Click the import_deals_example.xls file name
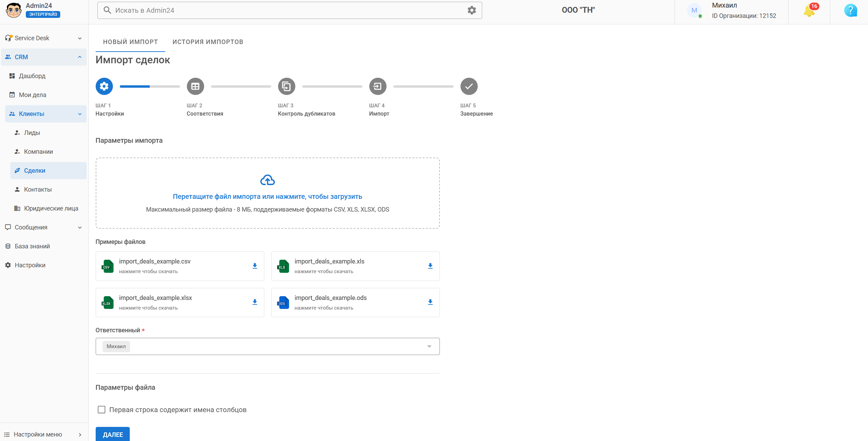 (329, 261)
